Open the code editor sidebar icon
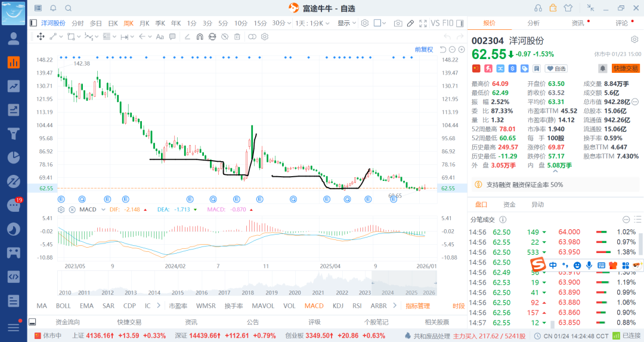This screenshot has height=342, width=644. 14,276
